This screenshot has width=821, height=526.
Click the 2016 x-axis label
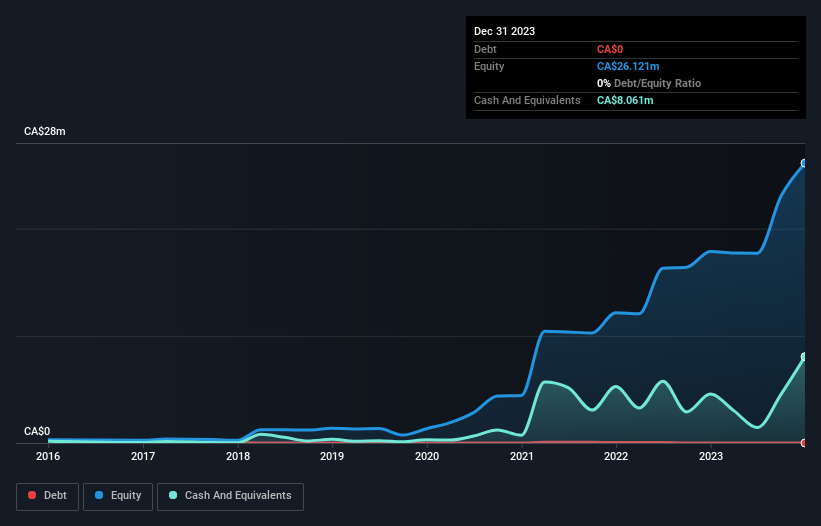[x=48, y=456]
